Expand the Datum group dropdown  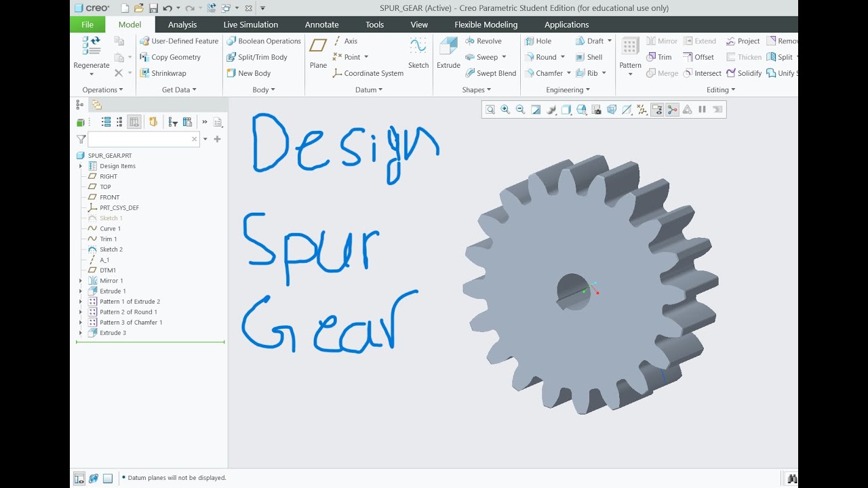coord(369,89)
